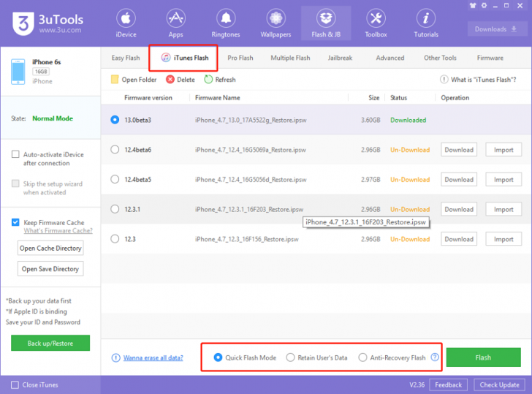Image resolution: width=532 pixels, height=394 pixels.
Task: Click the 16GB storage badge
Action: point(41,72)
